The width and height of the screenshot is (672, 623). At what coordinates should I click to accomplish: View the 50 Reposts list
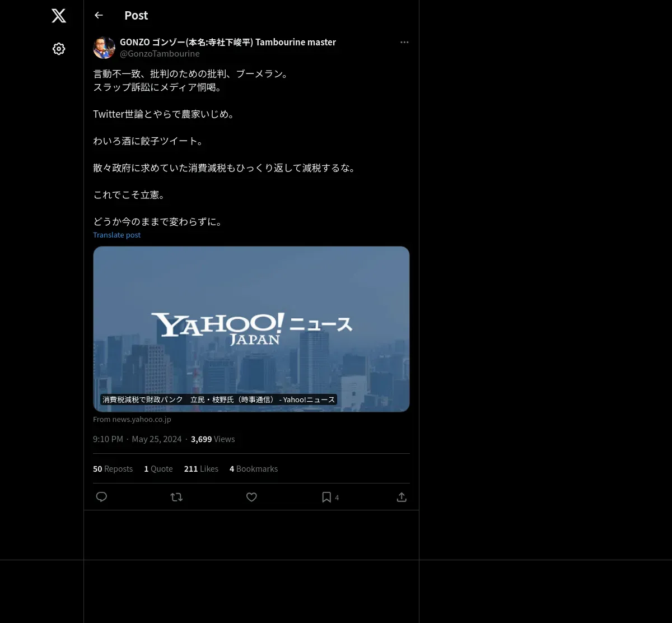[113, 469]
